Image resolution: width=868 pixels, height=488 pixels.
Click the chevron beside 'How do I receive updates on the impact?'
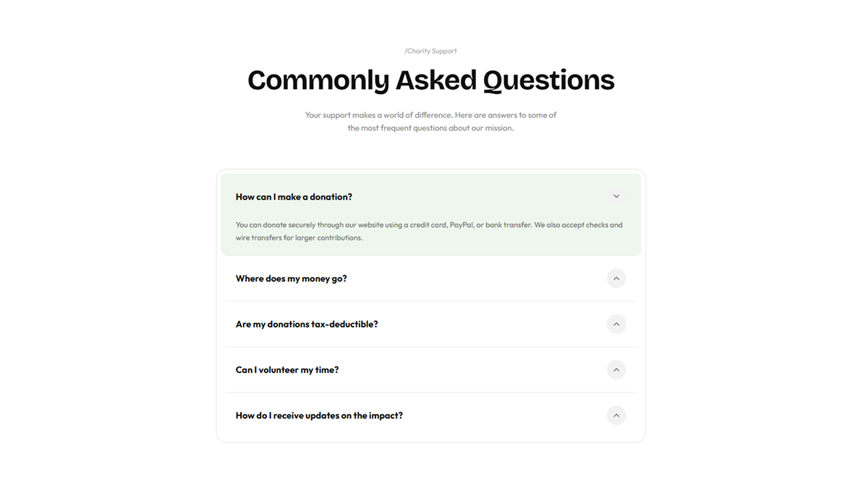tap(616, 415)
